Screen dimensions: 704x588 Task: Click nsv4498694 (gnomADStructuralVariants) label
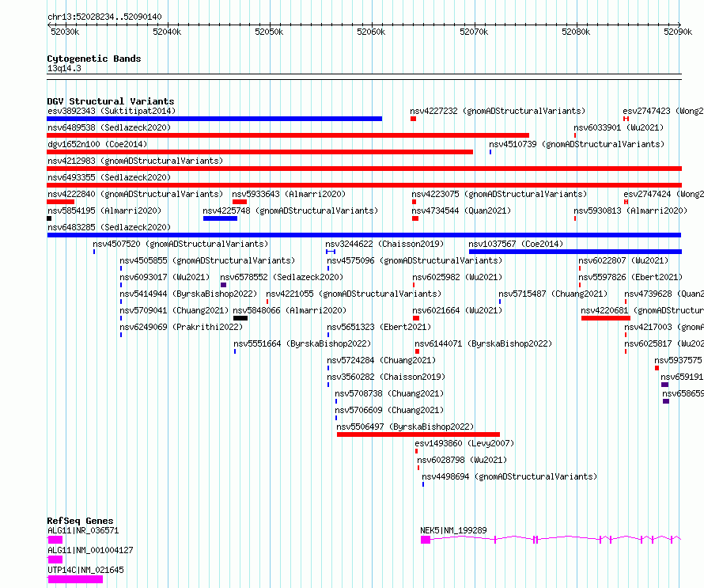(x=509, y=476)
